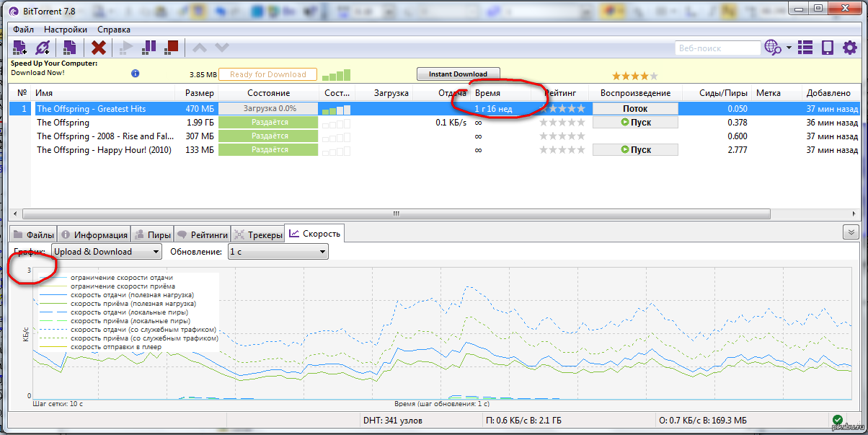Image resolution: width=868 pixels, height=435 pixels.
Task: Click the blue info icon in the ad bar
Action: [135, 74]
